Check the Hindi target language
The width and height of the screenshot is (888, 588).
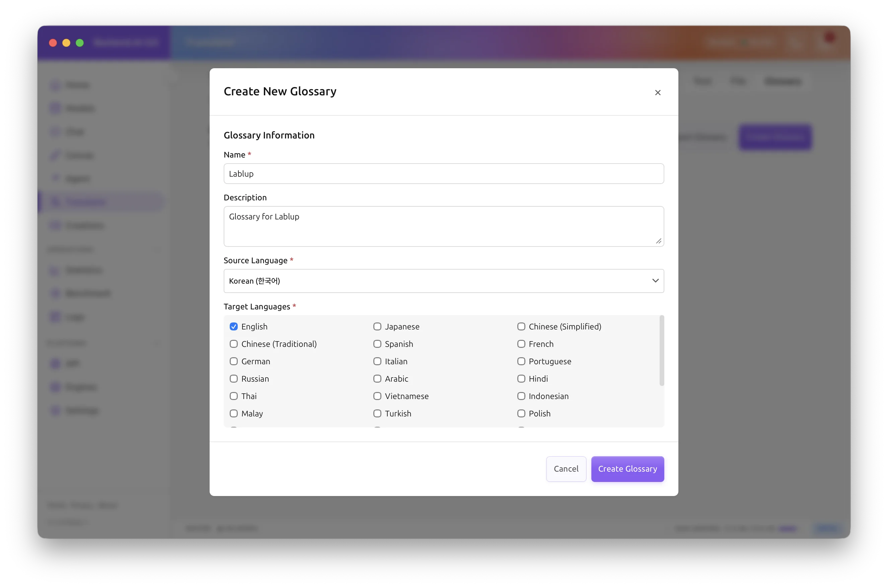click(521, 379)
